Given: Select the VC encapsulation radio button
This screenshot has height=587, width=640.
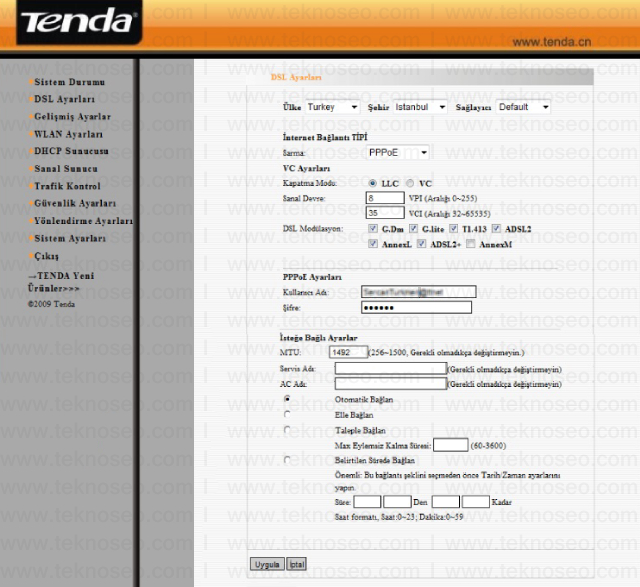Looking at the screenshot, I should click(x=410, y=183).
